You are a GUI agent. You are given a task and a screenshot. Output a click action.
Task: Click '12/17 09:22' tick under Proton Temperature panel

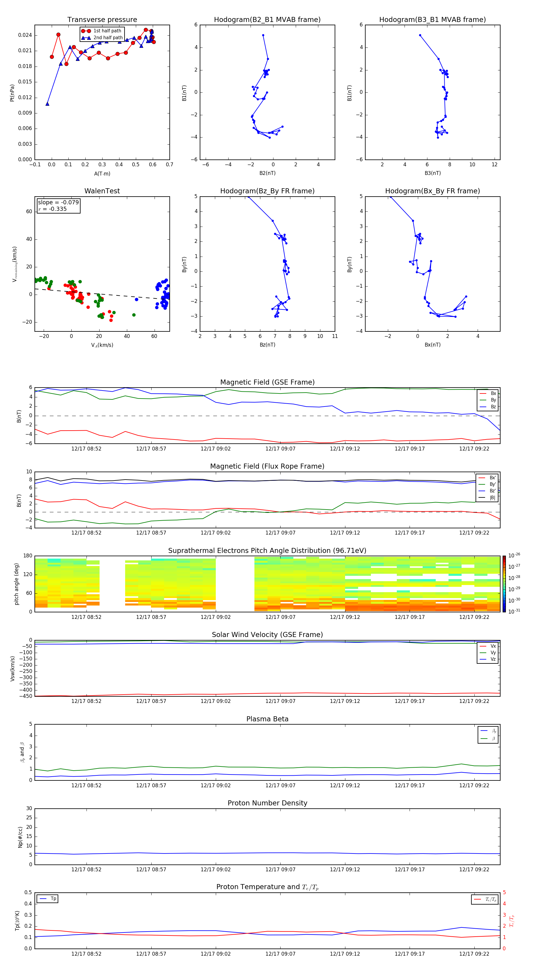point(474,954)
